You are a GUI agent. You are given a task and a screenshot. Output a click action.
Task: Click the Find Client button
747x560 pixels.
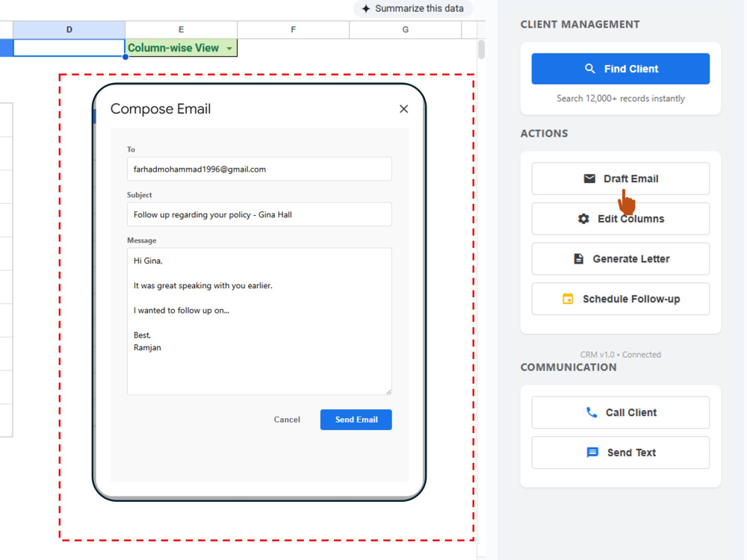tap(620, 69)
